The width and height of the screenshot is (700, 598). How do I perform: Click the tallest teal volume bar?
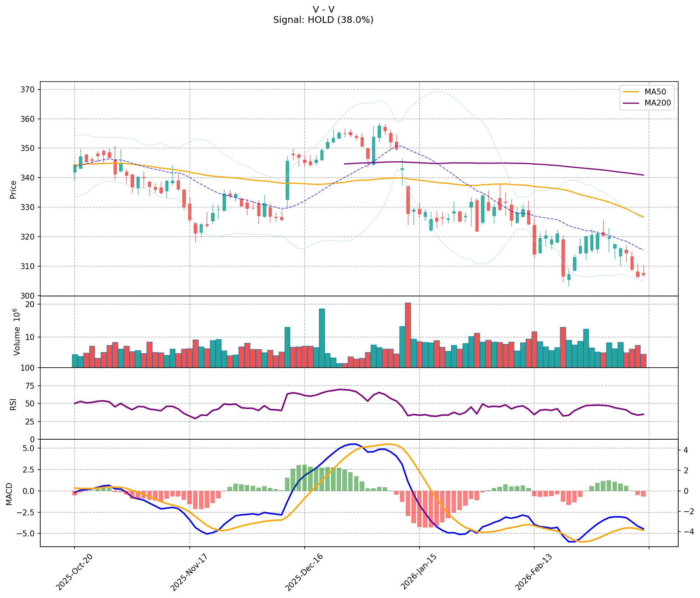pos(322,338)
